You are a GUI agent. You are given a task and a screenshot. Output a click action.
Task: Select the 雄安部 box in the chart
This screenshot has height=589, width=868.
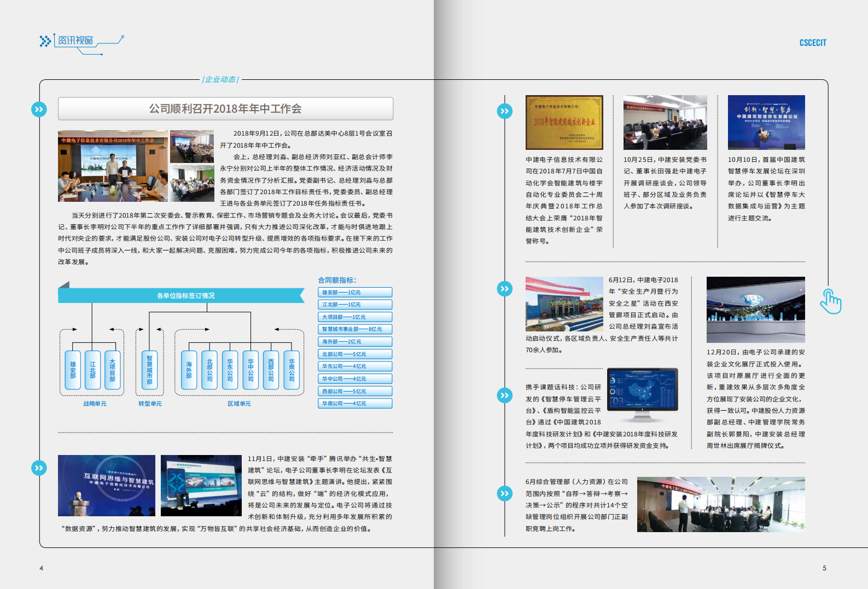pyautogui.click(x=73, y=370)
